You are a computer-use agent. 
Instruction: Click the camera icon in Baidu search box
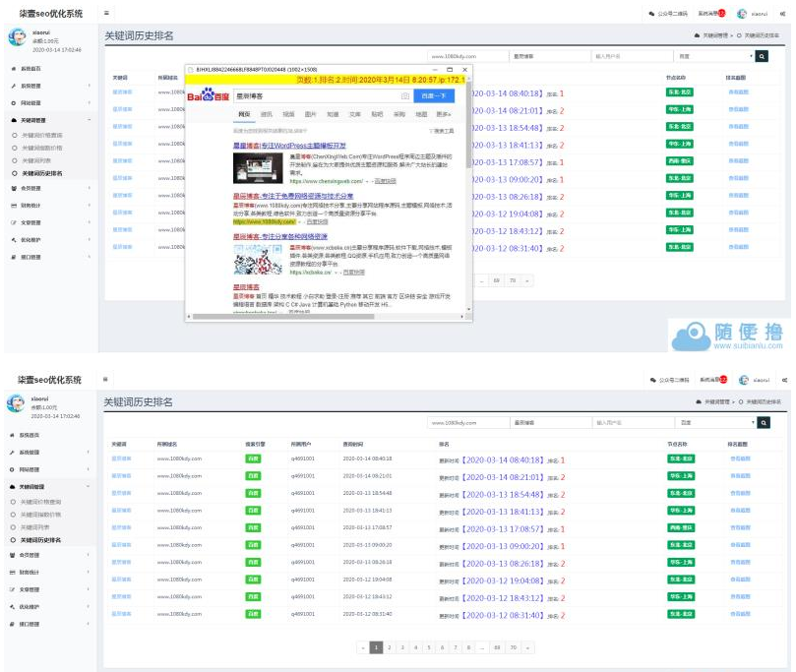coord(404,96)
